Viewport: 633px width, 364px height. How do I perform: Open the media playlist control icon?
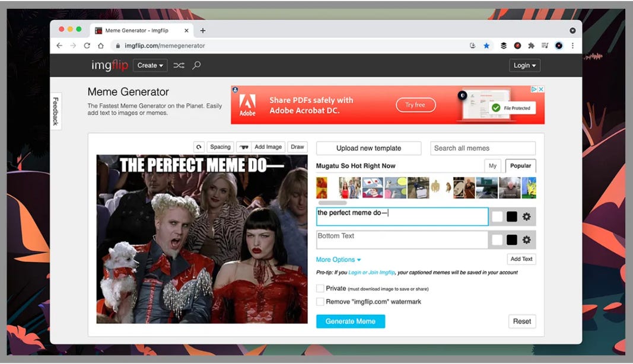(x=545, y=46)
